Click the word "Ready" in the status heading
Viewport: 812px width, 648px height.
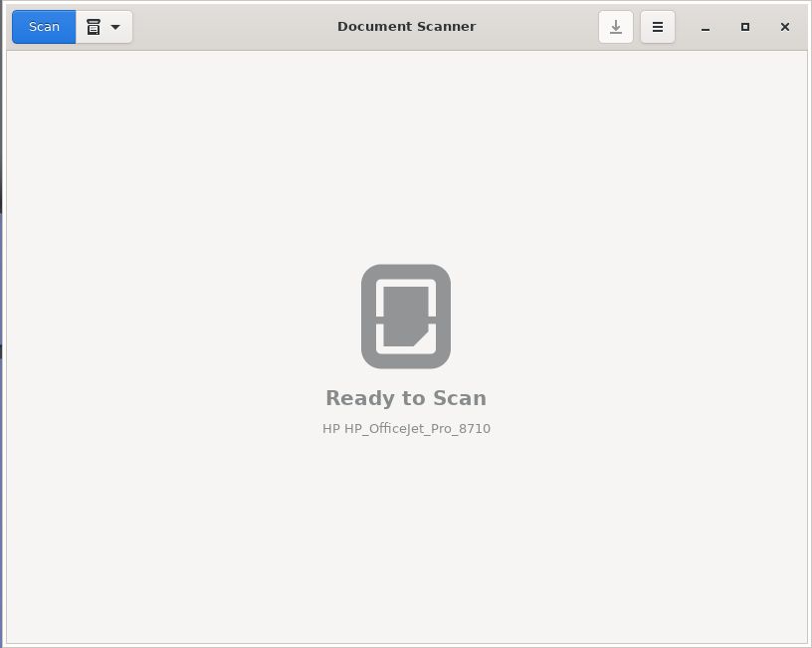[x=360, y=398]
